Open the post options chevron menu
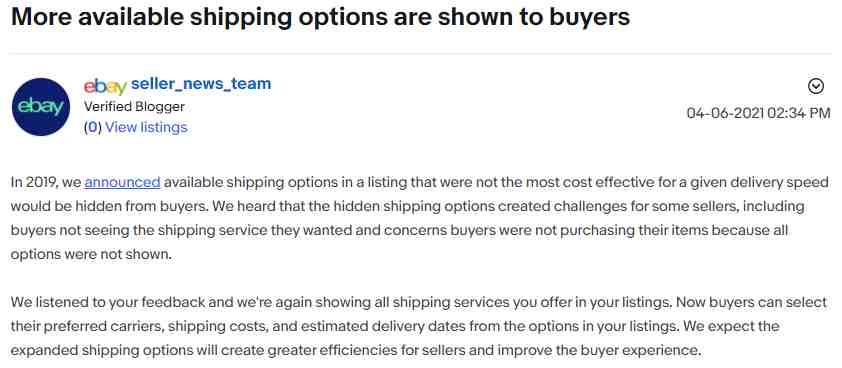842x368 pixels. coord(816,86)
